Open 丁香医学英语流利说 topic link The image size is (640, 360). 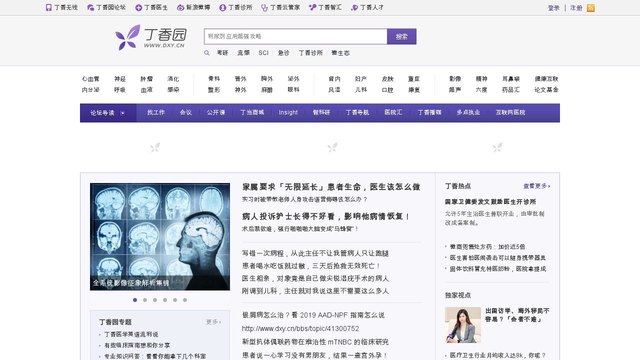tap(131, 334)
